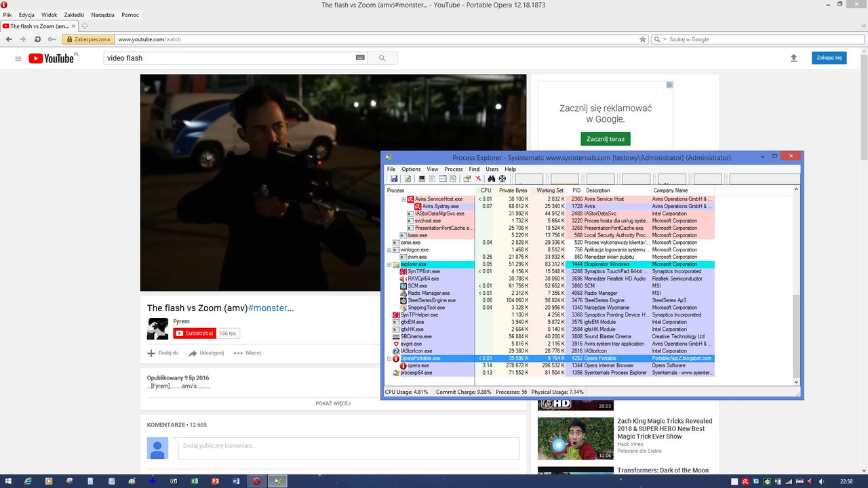This screenshot has height=488, width=868.
Task: Reload the page in Opera
Action: [37, 39]
